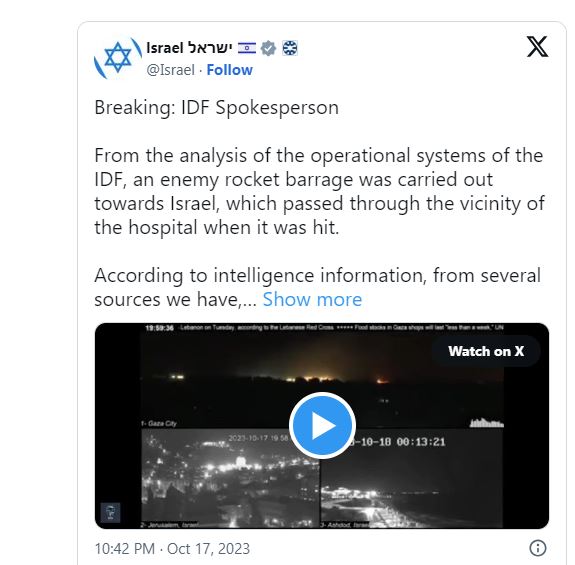
Task: Click the Watch on X button
Action: (486, 351)
